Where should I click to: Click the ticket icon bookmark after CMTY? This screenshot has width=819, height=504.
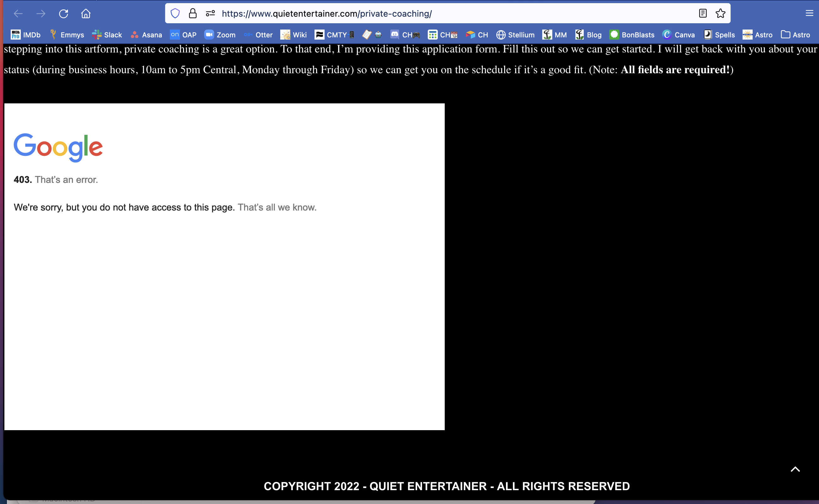372,35
